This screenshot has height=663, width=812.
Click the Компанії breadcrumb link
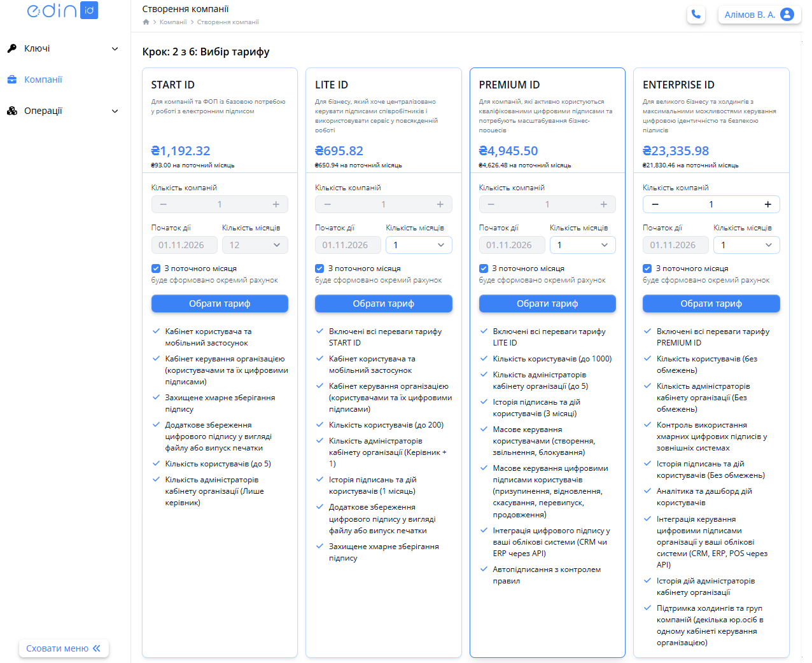pos(173,22)
